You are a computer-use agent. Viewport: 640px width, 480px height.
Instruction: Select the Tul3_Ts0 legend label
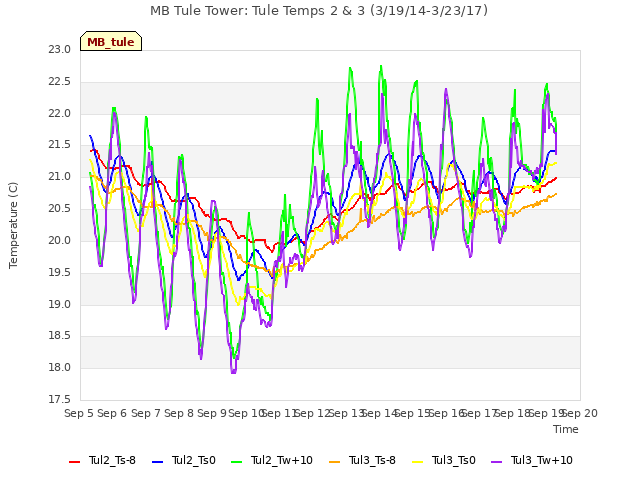454,460
